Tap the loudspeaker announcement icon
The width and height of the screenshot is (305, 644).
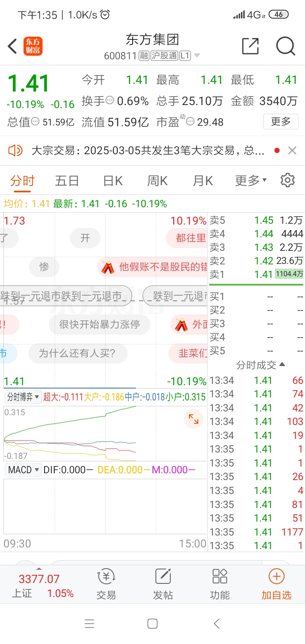[15, 150]
